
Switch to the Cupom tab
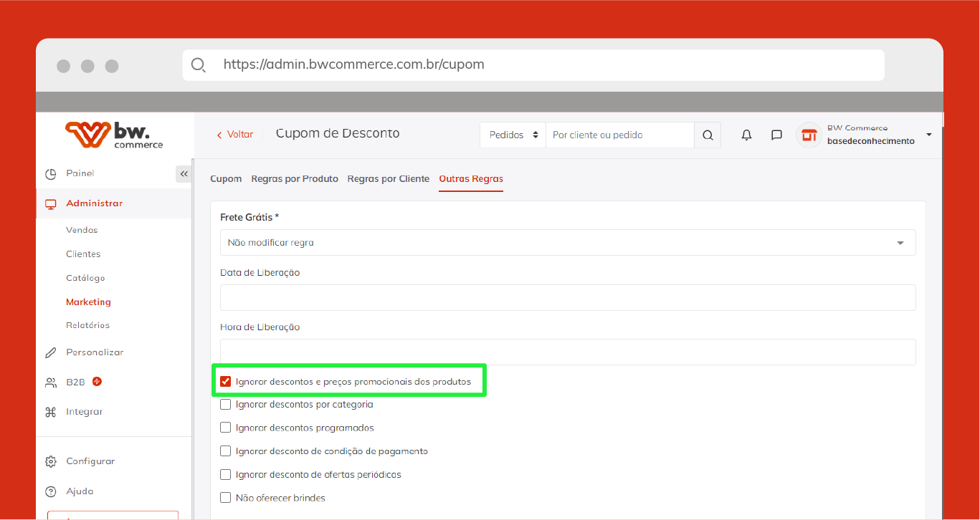click(226, 179)
